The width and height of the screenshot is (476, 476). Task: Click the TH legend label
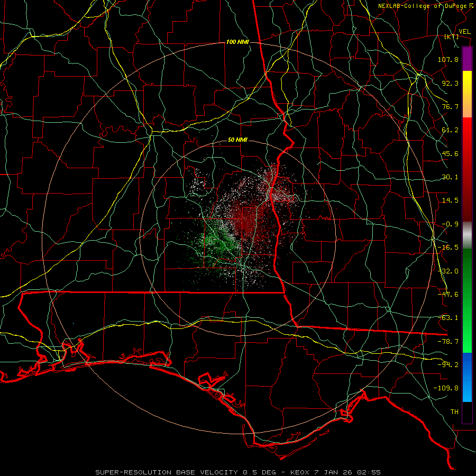(454, 412)
